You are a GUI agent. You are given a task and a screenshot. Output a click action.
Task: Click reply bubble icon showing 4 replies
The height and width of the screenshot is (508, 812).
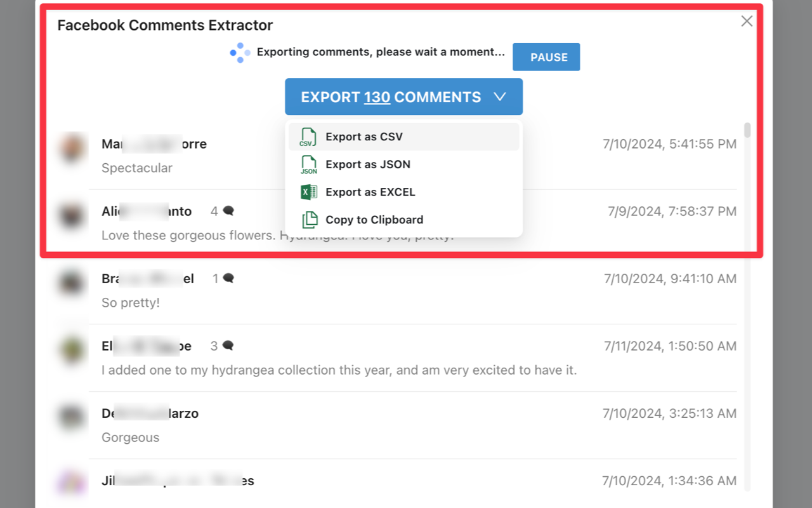point(228,211)
